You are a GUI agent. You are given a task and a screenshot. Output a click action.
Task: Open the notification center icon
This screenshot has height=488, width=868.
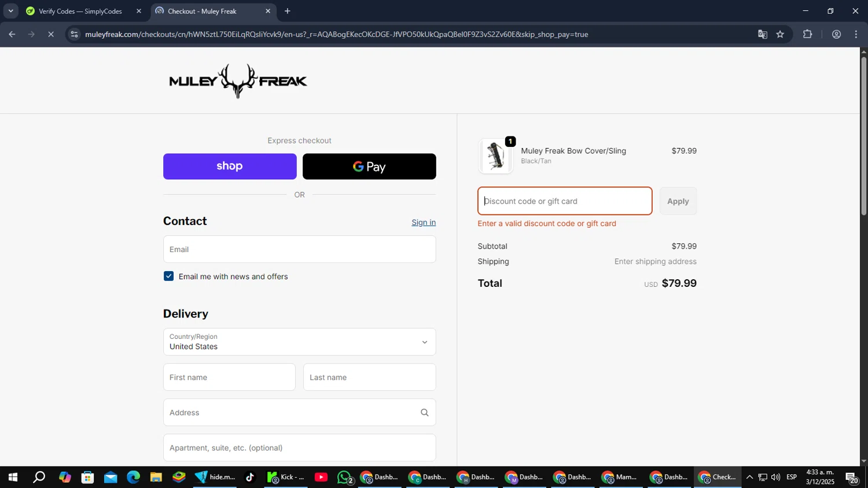click(852, 477)
